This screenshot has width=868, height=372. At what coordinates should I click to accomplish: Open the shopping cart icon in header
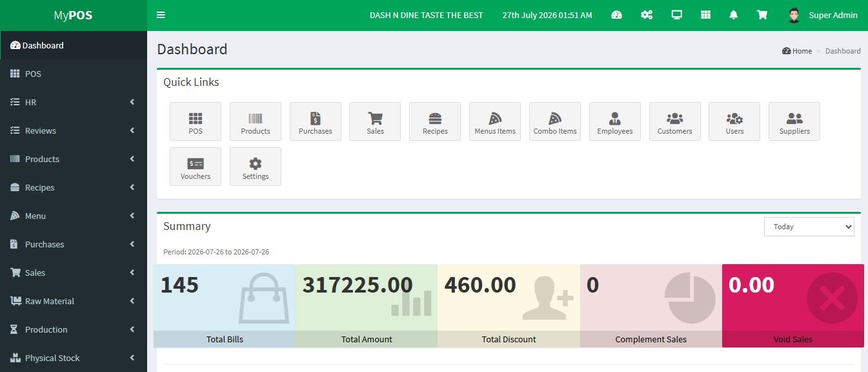click(x=762, y=15)
